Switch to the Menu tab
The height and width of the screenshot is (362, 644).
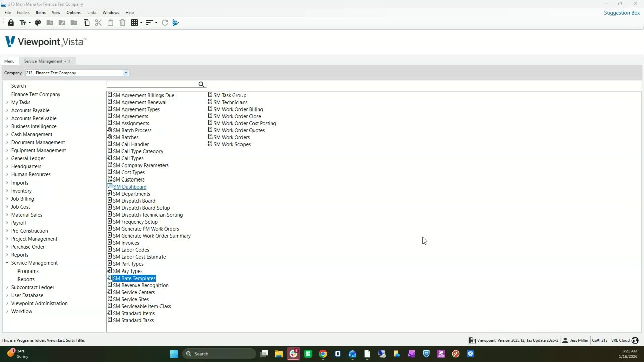click(9, 61)
